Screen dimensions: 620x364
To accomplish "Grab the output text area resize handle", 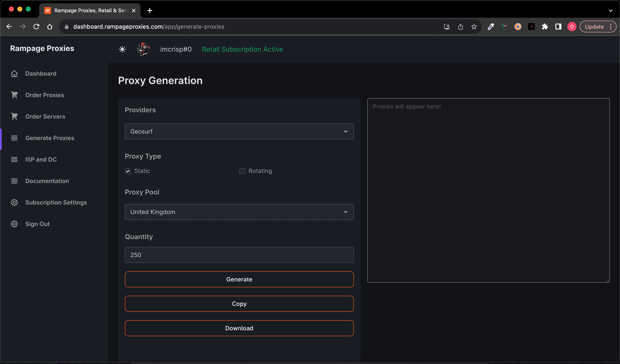I will point(608,280).
